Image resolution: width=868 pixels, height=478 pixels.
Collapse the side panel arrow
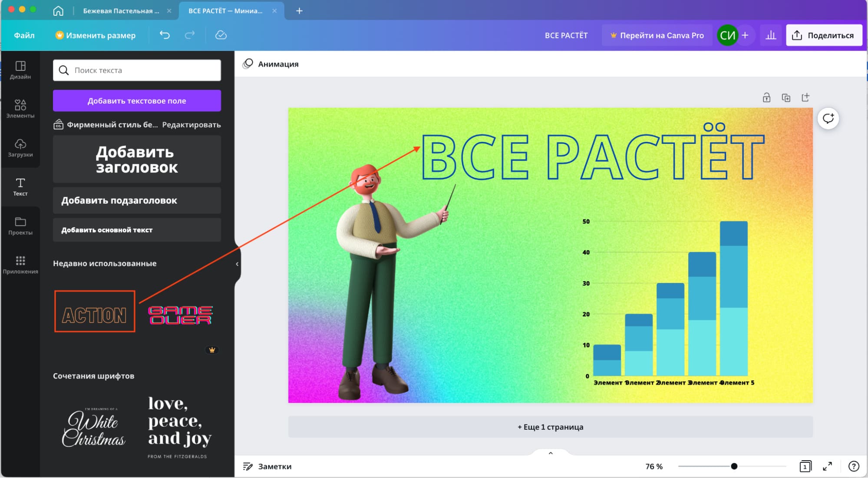(237, 264)
